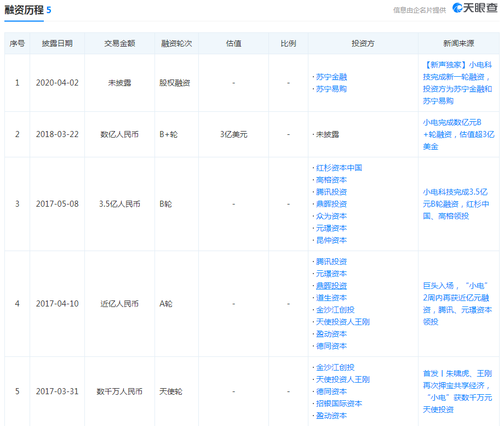Open the 招银国际资本 investor link

click(x=339, y=404)
